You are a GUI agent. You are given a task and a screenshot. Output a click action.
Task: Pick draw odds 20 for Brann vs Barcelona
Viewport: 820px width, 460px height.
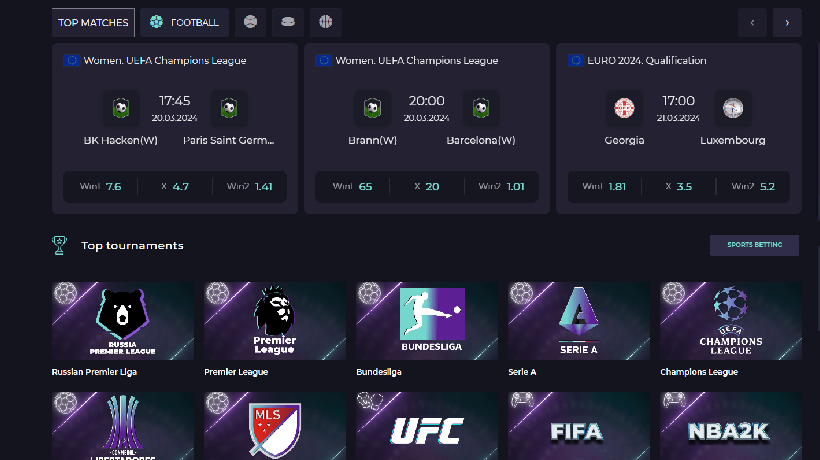427,187
